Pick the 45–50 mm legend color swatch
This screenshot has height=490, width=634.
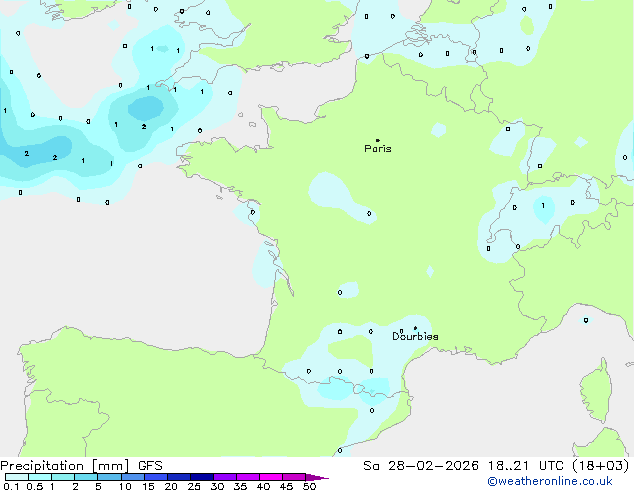(294, 477)
